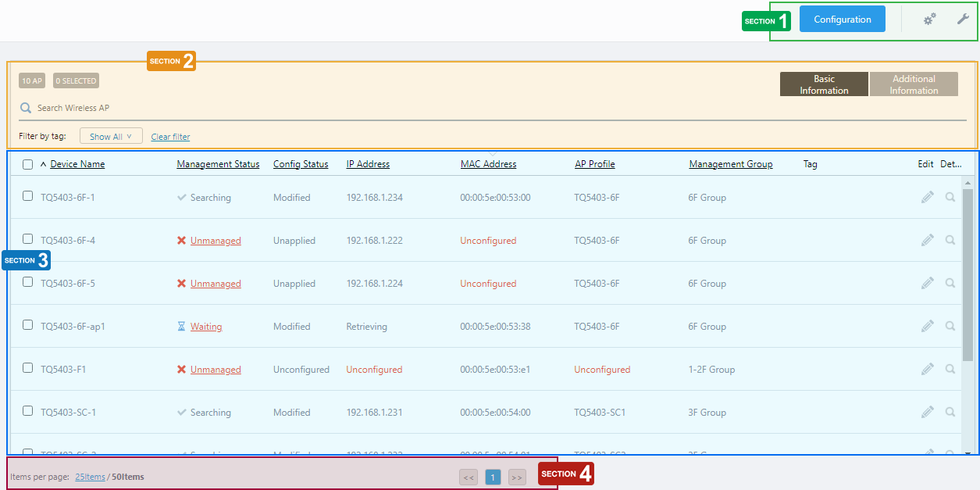Expand the Show All tag filter dropdown
The width and height of the screenshot is (980, 490).
[111, 137]
